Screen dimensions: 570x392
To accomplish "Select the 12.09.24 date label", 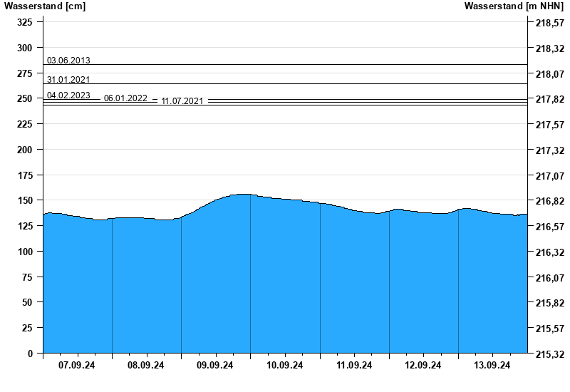I will 423,366.
